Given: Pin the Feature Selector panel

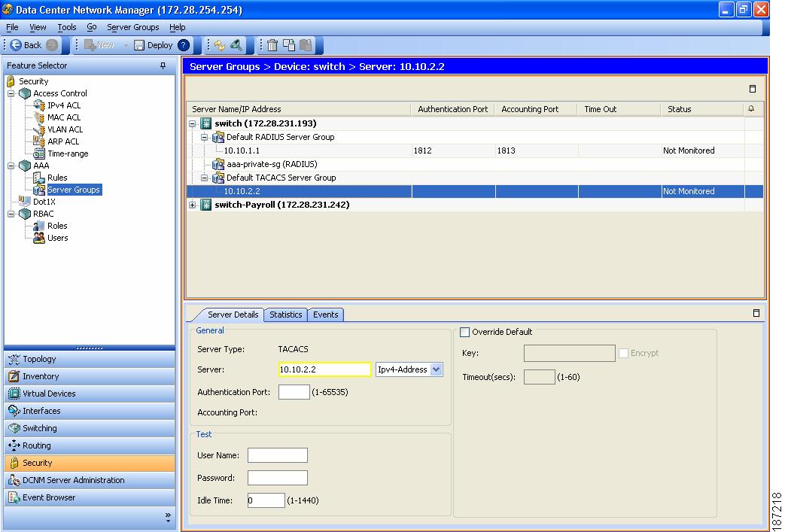Looking at the screenshot, I should 163,66.
